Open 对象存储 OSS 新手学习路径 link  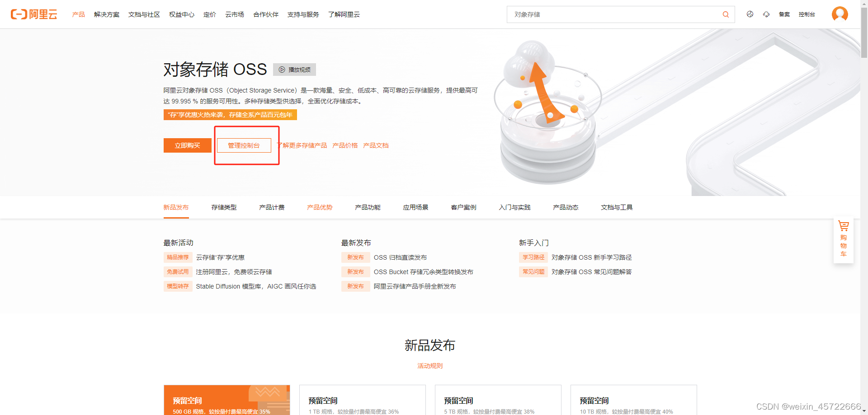[x=592, y=257]
